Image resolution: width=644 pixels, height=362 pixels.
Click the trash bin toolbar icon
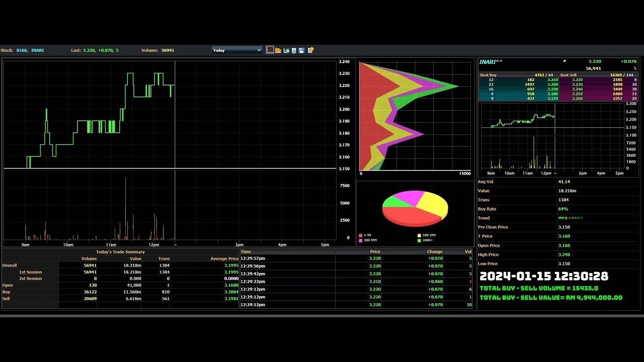(294, 50)
